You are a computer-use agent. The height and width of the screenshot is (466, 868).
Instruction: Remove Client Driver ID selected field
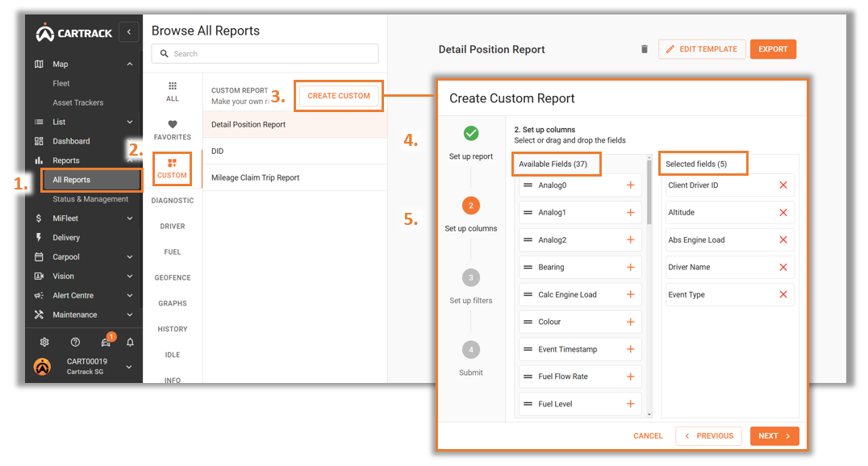click(783, 185)
